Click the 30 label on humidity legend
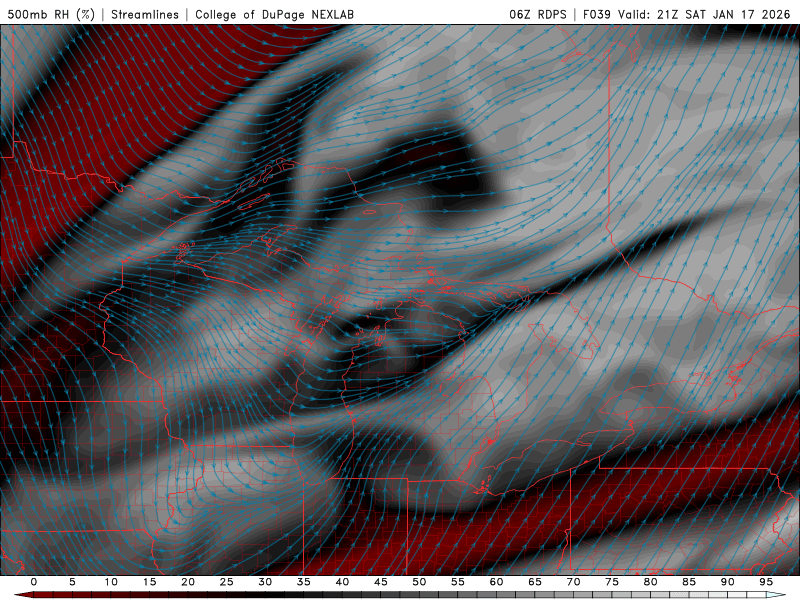 click(x=265, y=582)
